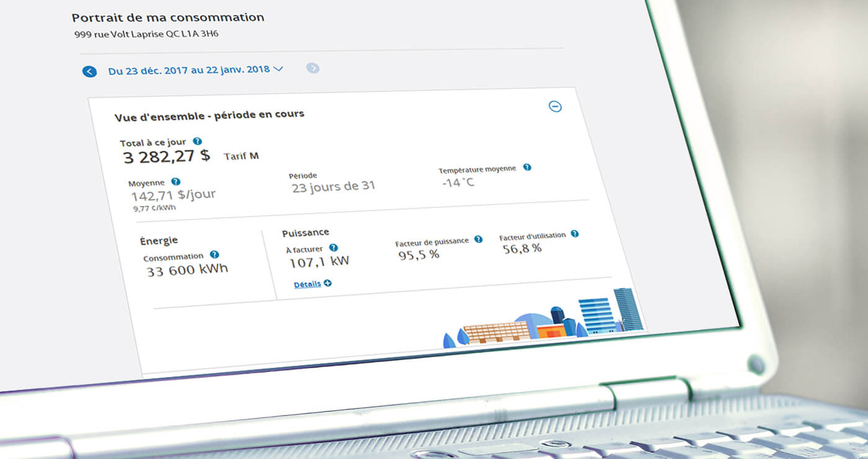This screenshot has height=459, width=868.
Task: Click the help icon next to Consommation
Action: pos(214,254)
